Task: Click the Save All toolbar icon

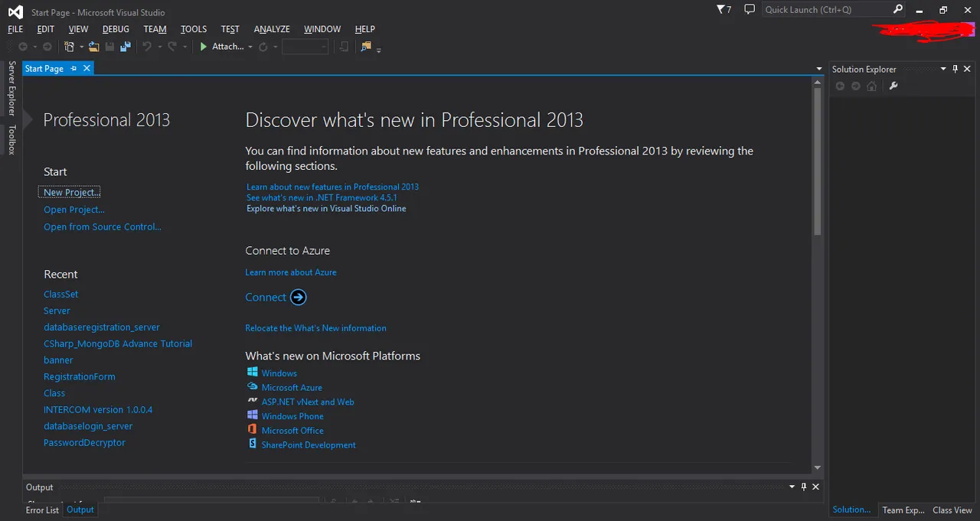Action: (126, 47)
